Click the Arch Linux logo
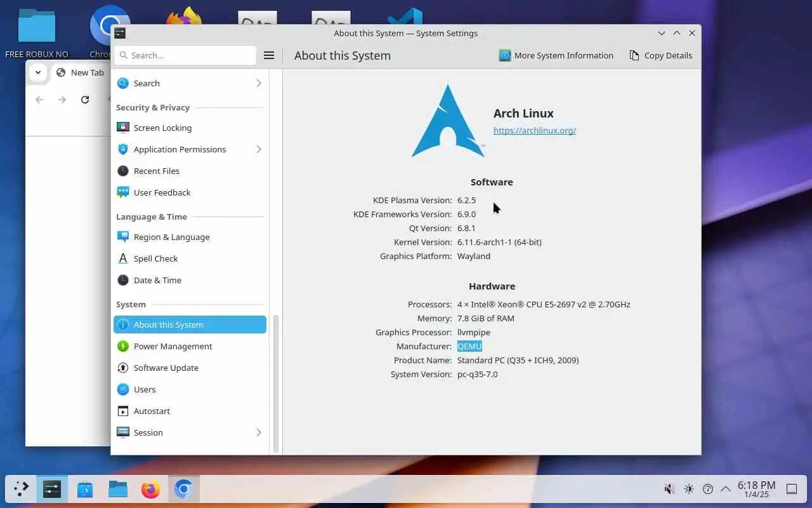 point(448,121)
